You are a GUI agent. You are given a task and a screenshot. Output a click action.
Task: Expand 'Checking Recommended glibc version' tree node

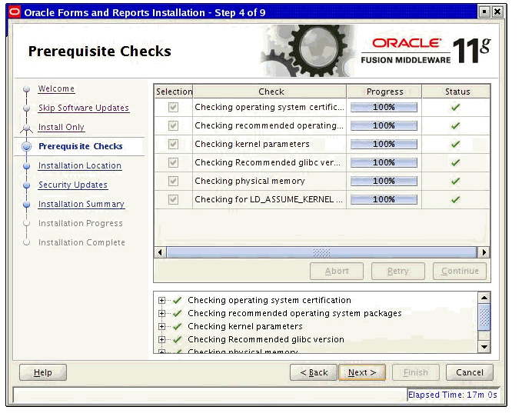point(161,340)
